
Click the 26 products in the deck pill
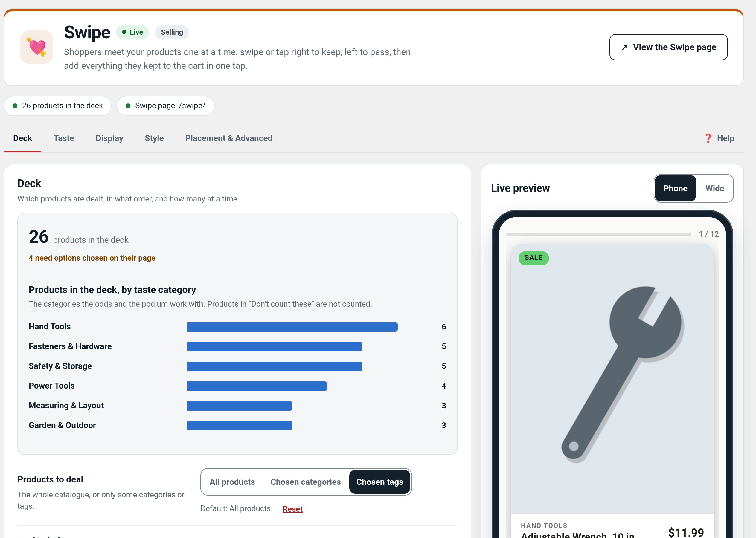coord(58,106)
